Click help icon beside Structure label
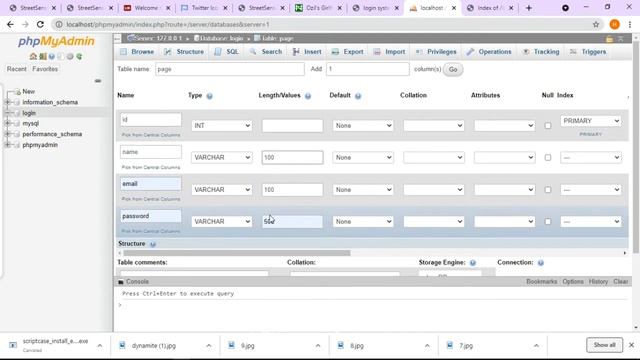 click(x=153, y=244)
